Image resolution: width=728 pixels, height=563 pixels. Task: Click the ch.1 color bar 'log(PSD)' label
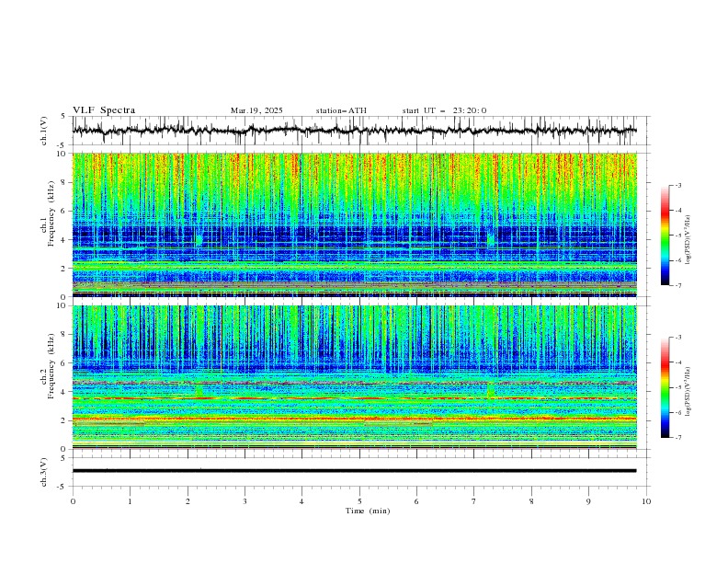point(688,240)
